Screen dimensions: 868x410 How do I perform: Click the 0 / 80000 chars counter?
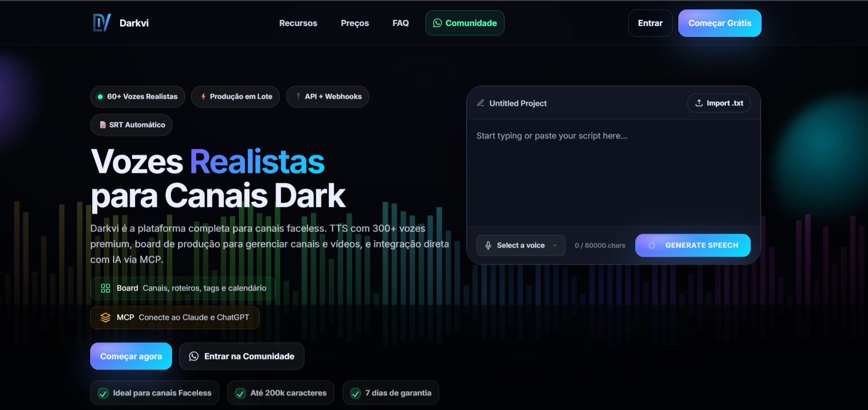point(600,246)
